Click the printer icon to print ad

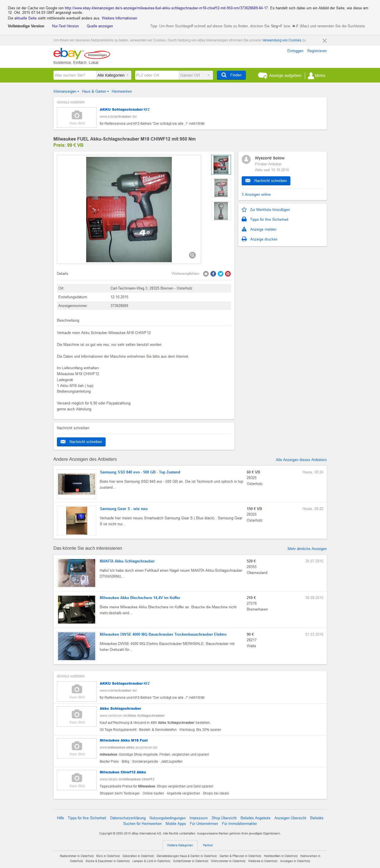[x=244, y=239]
